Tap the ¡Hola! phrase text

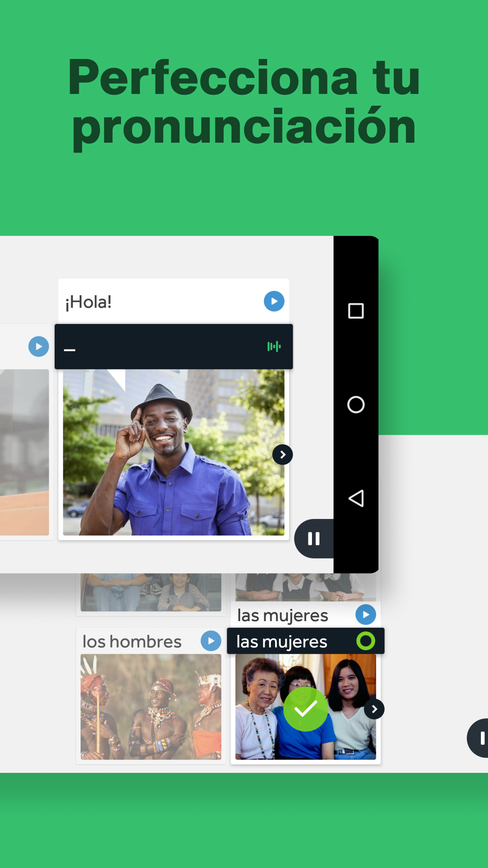point(88,302)
